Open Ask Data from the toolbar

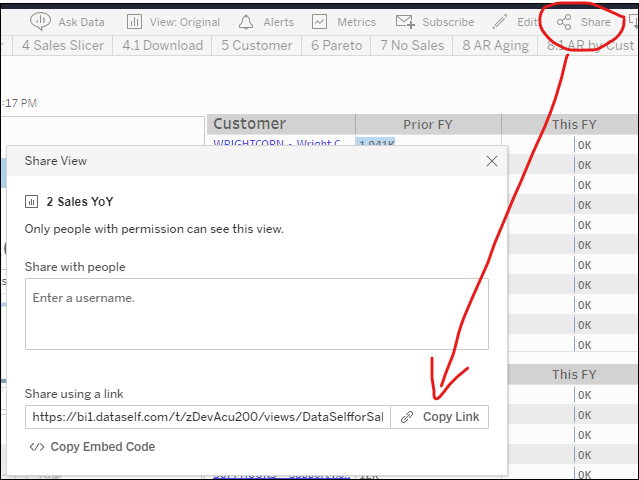pyautogui.click(x=41, y=21)
